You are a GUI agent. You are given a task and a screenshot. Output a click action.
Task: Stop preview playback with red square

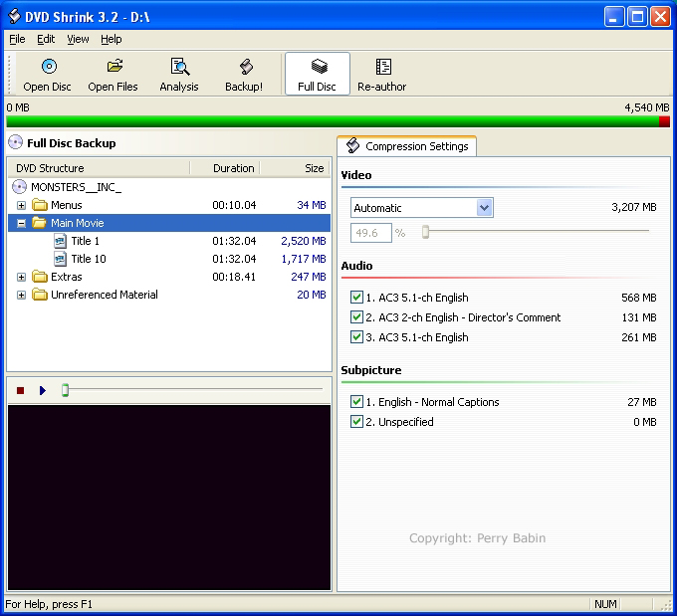[x=20, y=391]
